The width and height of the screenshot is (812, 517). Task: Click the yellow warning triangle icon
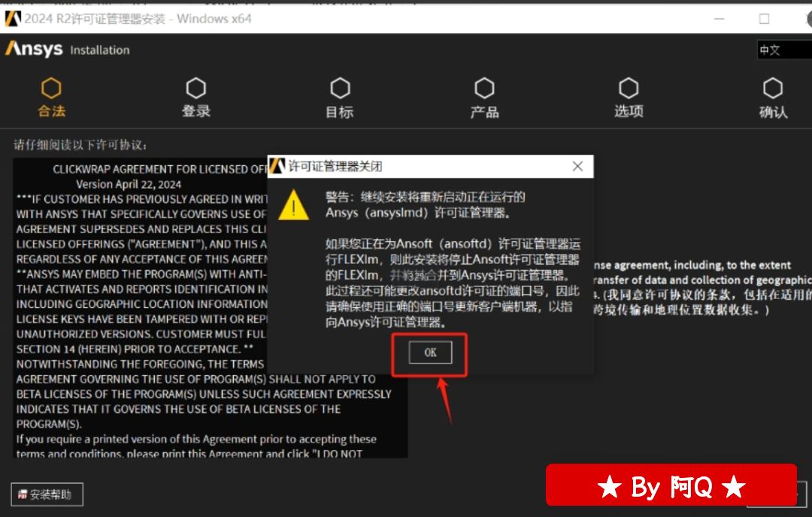coord(294,205)
